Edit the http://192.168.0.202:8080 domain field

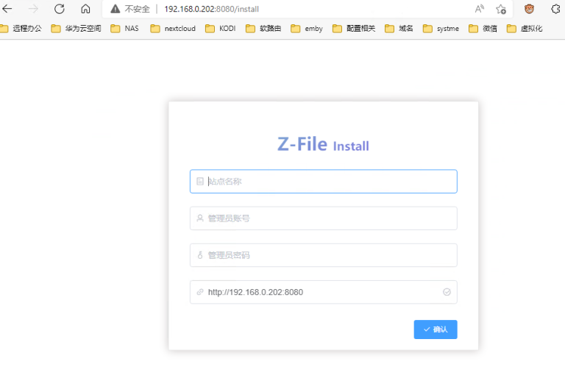tap(324, 292)
